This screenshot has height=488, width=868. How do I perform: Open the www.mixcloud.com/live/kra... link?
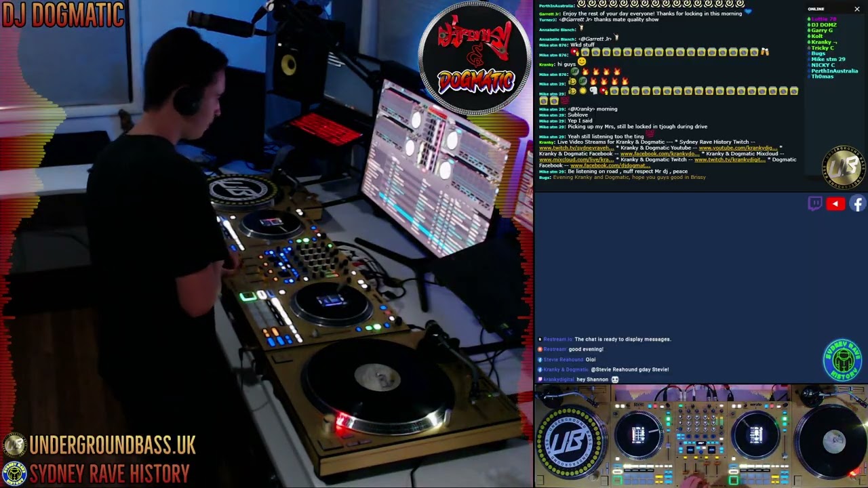pos(576,159)
